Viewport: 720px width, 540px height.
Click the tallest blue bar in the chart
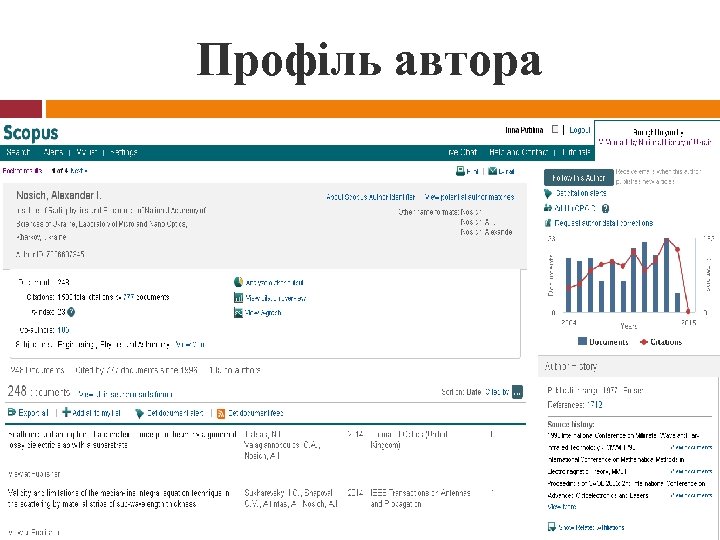pos(666,276)
